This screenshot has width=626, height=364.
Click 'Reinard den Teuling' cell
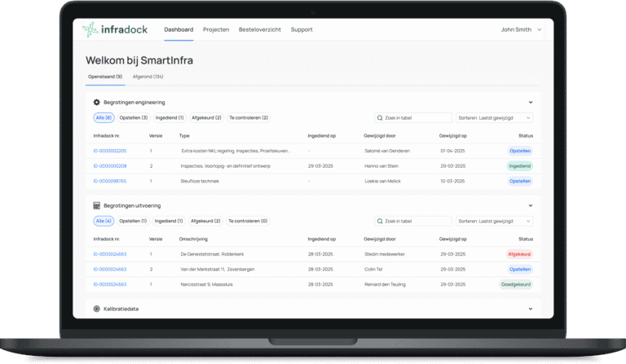coord(385,285)
